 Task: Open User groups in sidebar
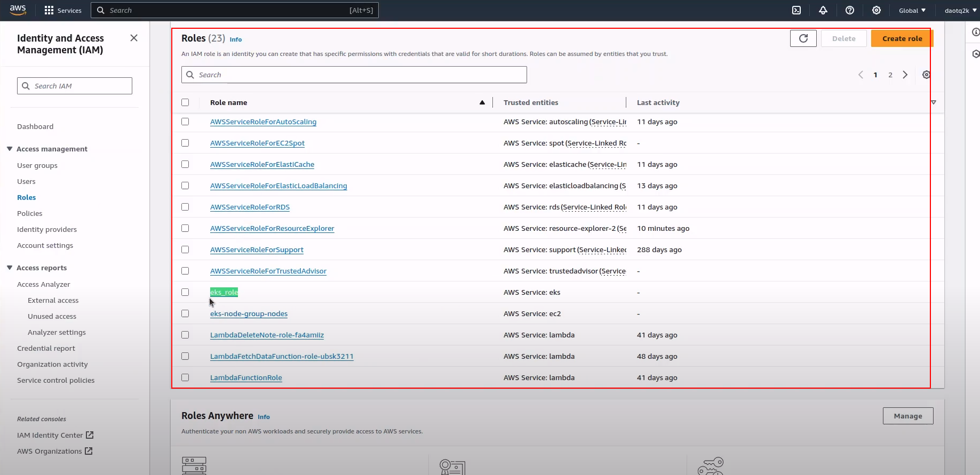click(x=37, y=165)
